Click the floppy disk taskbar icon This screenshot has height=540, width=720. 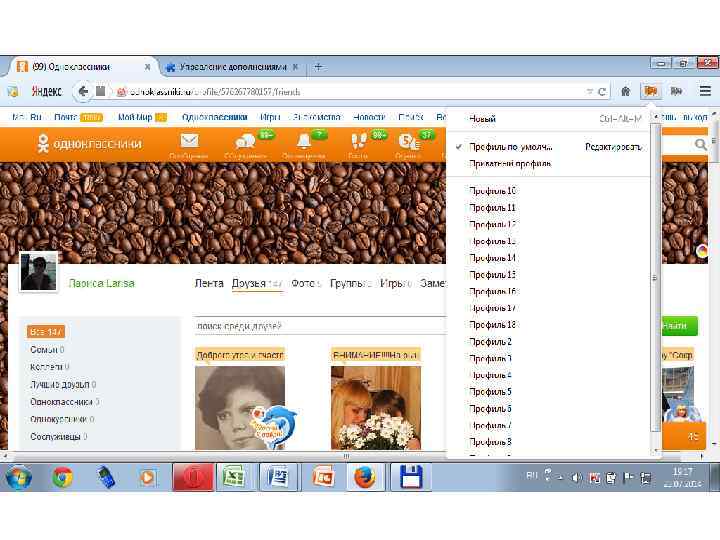(x=411, y=477)
